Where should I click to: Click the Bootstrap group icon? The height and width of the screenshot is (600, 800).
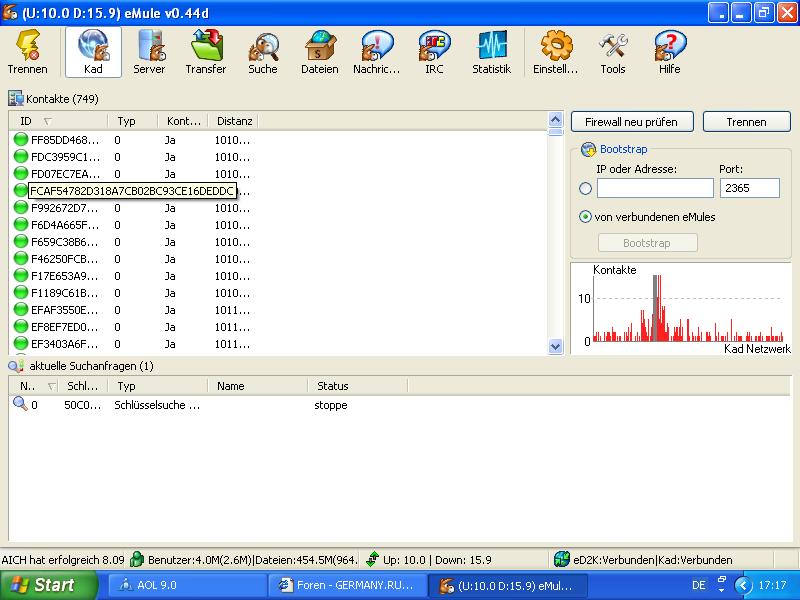point(588,149)
